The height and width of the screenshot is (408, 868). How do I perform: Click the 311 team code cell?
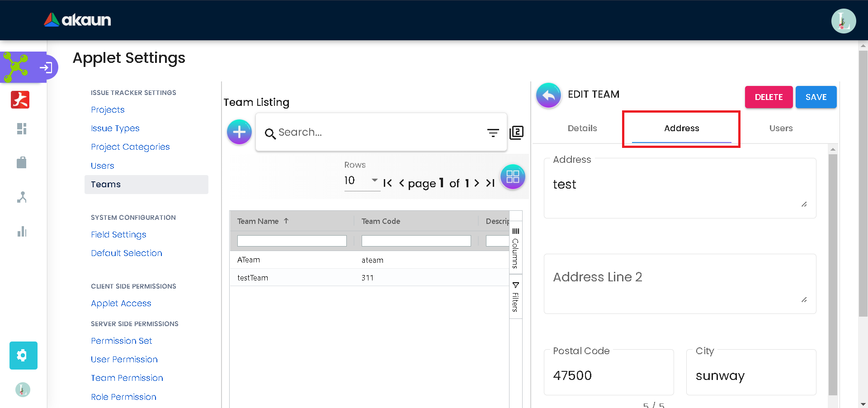[x=368, y=278]
